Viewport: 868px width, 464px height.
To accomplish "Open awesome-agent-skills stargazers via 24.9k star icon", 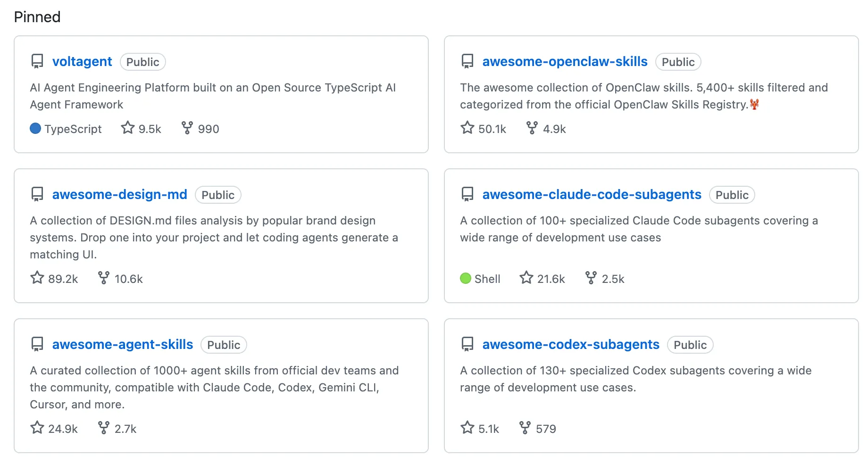I will (37, 428).
